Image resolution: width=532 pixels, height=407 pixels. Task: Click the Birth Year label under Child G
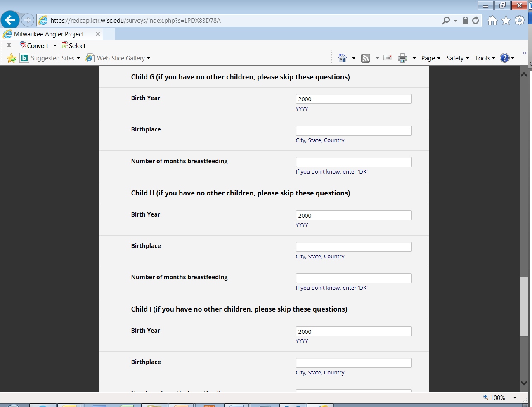tap(146, 98)
